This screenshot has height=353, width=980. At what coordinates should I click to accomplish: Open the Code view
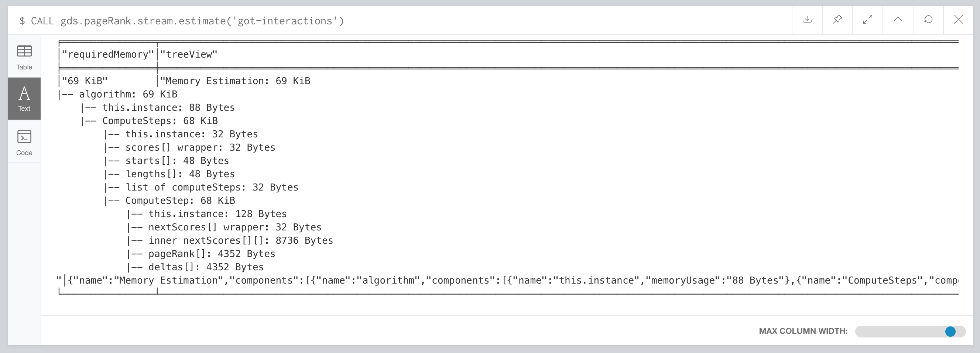coord(24,142)
